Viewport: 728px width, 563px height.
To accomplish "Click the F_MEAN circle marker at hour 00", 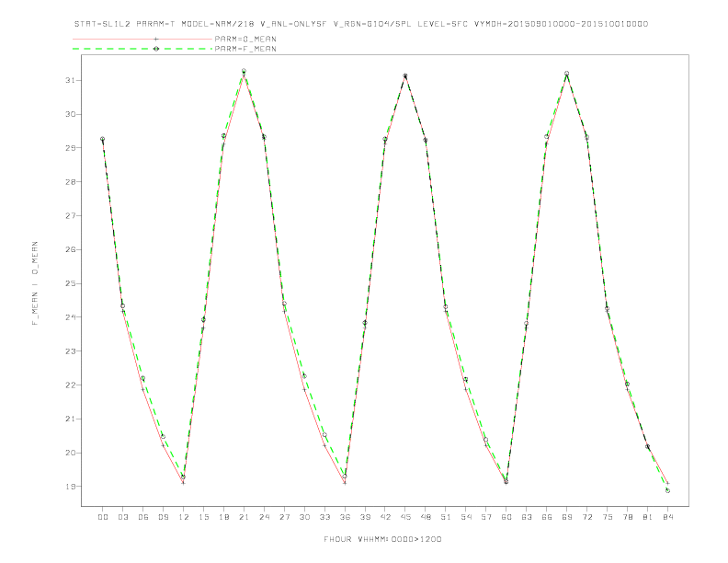I will [x=103, y=139].
